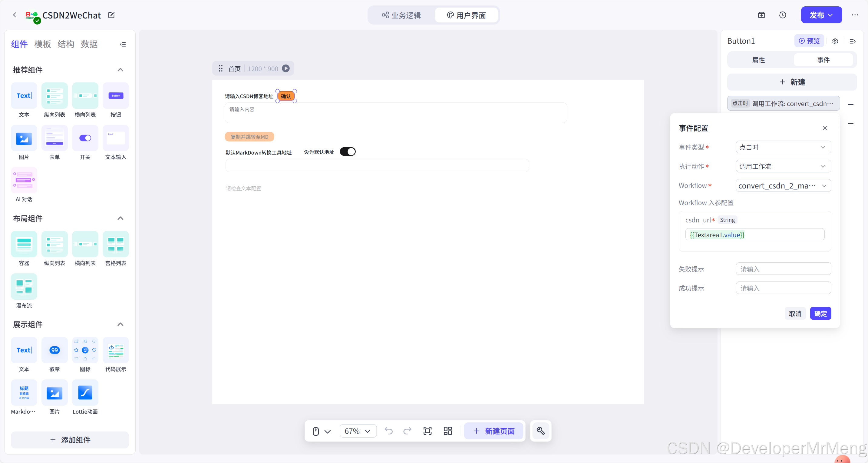This screenshot has width=868, height=463.
Task: Collapse the 推荐组件 section
Action: (x=120, y=70)
